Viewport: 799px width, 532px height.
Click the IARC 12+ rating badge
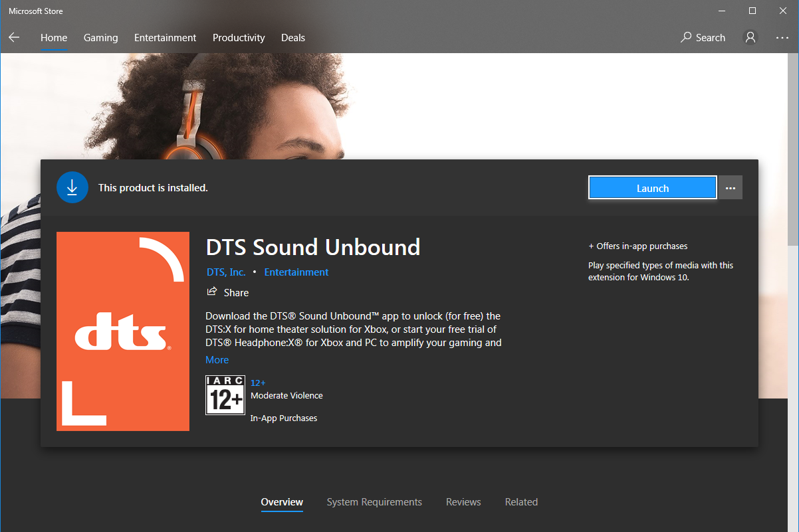tap(225, 395)
